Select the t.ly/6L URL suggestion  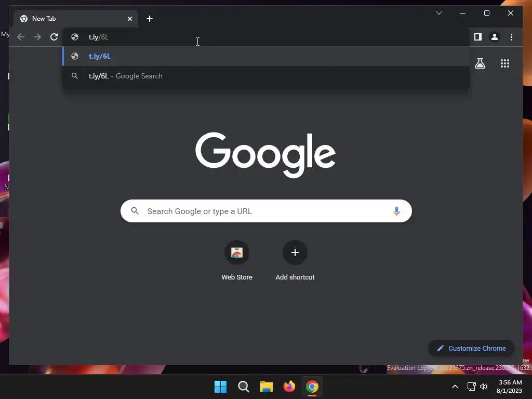(x=266, y=56)
